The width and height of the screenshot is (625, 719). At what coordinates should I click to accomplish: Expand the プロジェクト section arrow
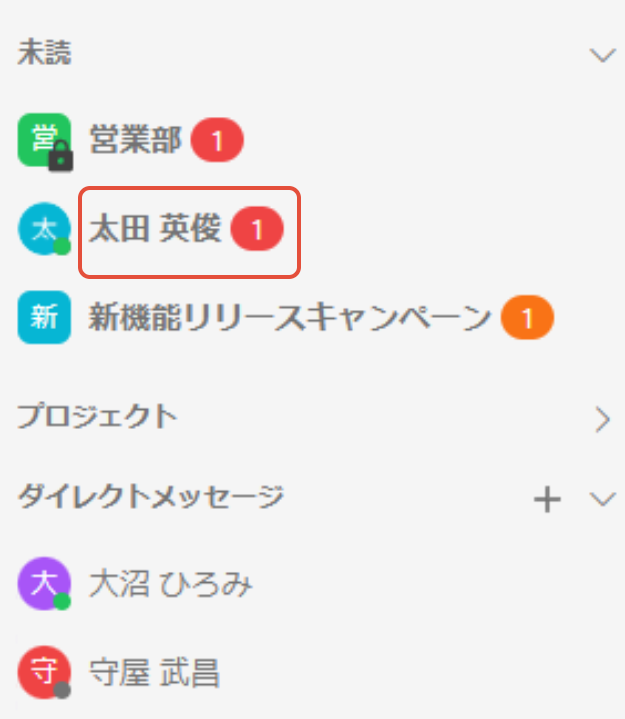603,419
